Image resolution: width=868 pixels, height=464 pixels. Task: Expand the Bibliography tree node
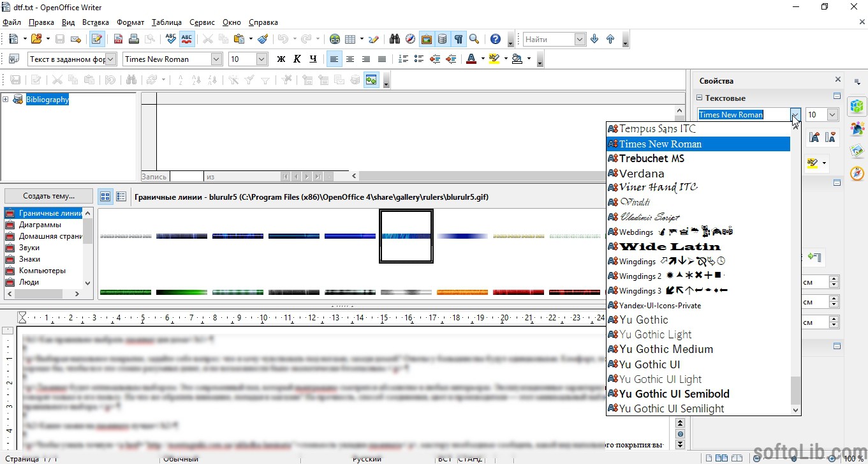pyautogui.click(x=6, y=99)
